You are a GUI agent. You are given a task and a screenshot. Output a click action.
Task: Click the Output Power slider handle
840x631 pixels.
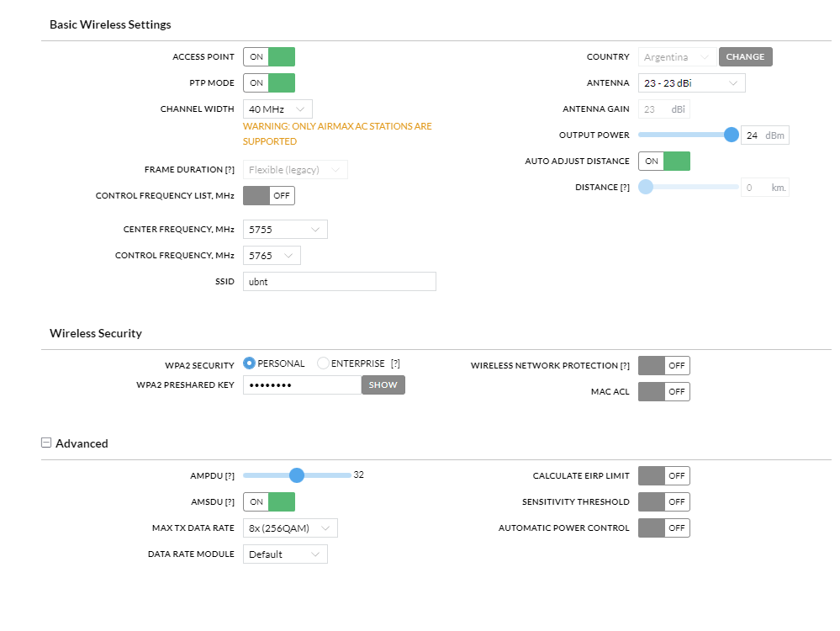pyautogui.click(x=731, y=135)
